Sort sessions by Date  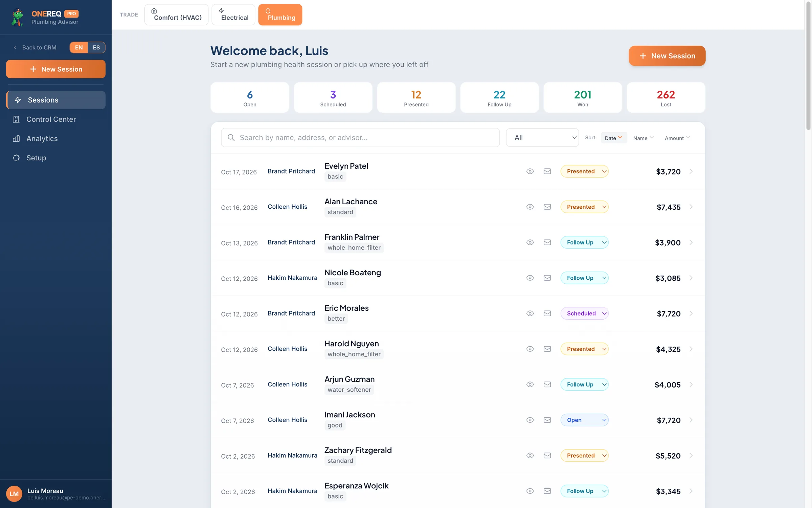[x=613, y=138]
